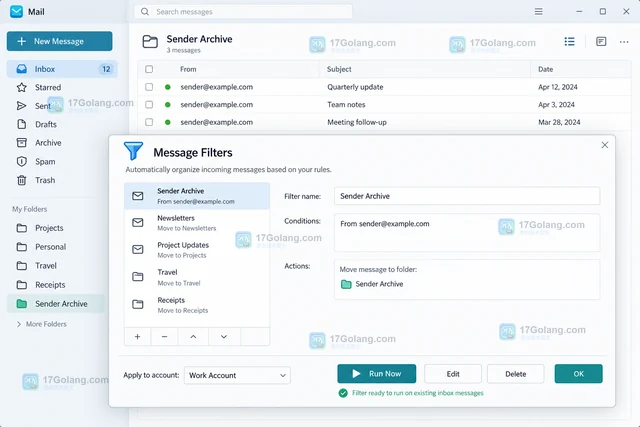Image resolution: width=640 pixels, height=427 pixels.
Task: Move filter up with up arrow
Action: coord(193,336)
